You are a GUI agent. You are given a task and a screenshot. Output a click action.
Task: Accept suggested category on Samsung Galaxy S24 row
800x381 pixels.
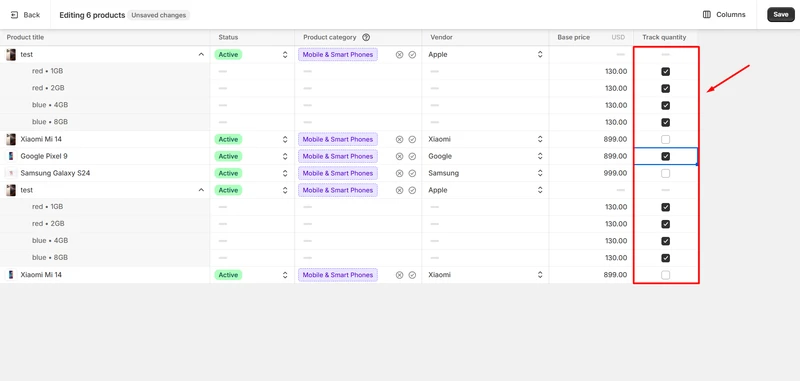pyautogui.click(x=412, y=173)
